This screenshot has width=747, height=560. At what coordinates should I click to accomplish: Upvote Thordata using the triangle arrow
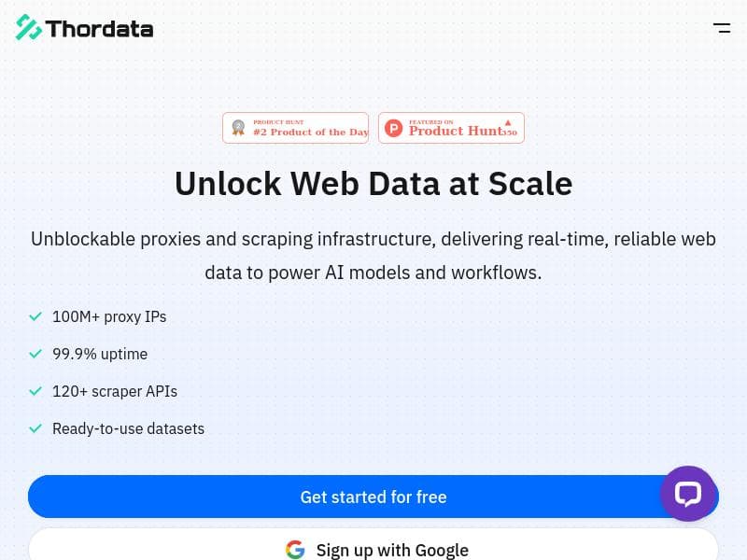(x=508, y=122)
